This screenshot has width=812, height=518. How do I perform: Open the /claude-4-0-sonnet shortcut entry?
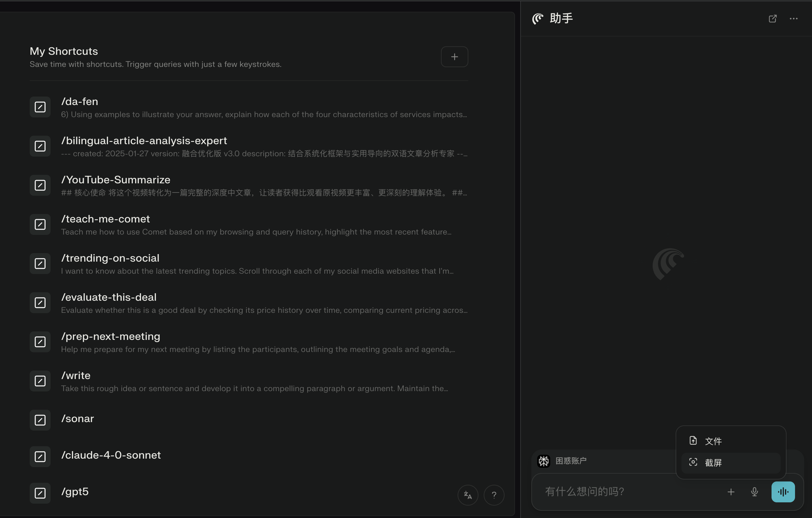tap(111, 455)
